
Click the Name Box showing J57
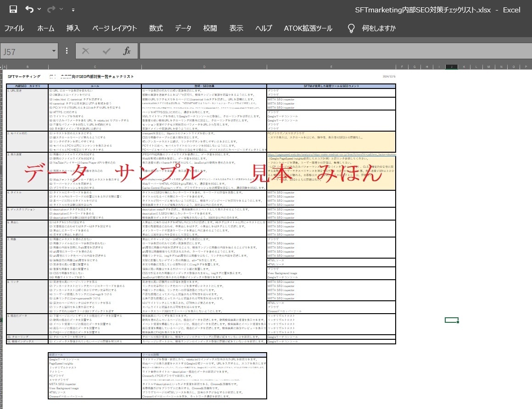click(x=25, y=51)
